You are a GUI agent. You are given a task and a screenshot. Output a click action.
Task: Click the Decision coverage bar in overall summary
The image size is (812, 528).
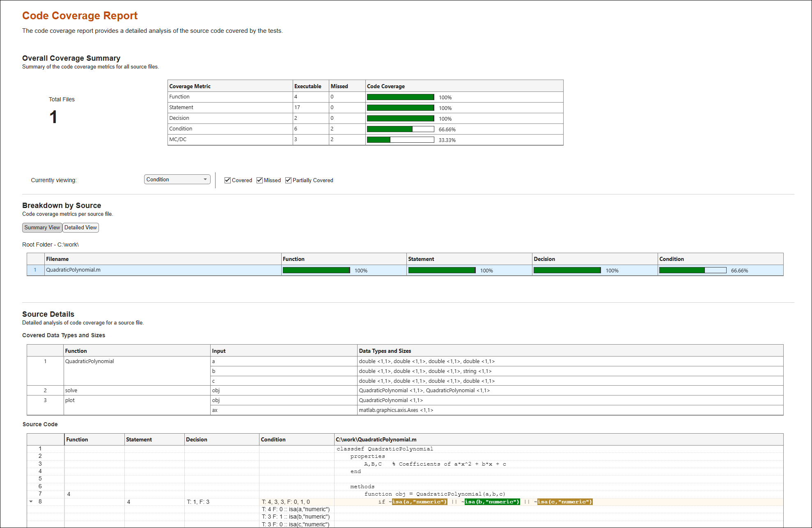pos(400,119)
